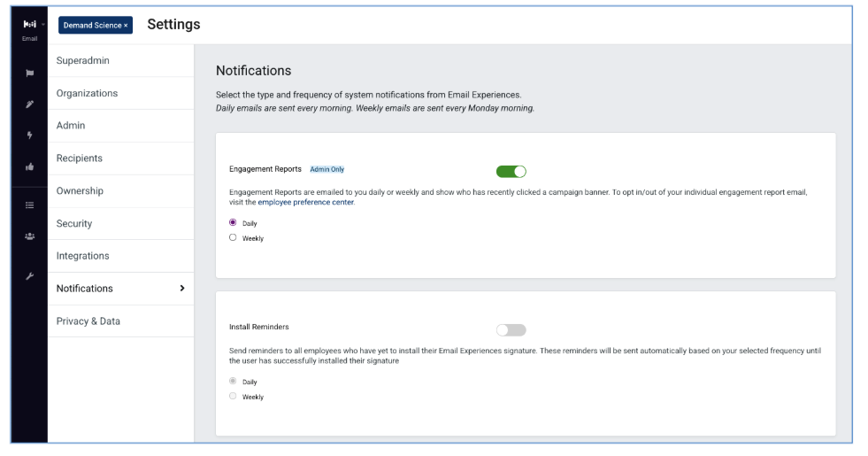
Task: Open the employee preference center link
Action: pos(305,202)
